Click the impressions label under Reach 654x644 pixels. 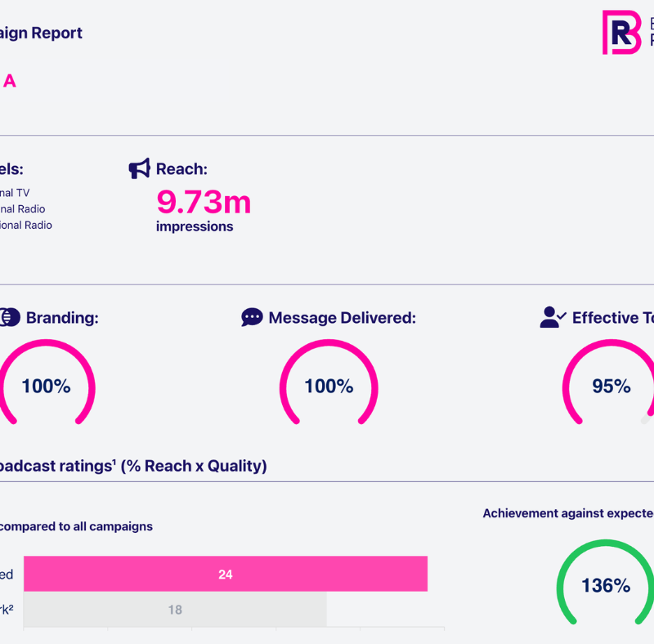click(x=195, y=227)
